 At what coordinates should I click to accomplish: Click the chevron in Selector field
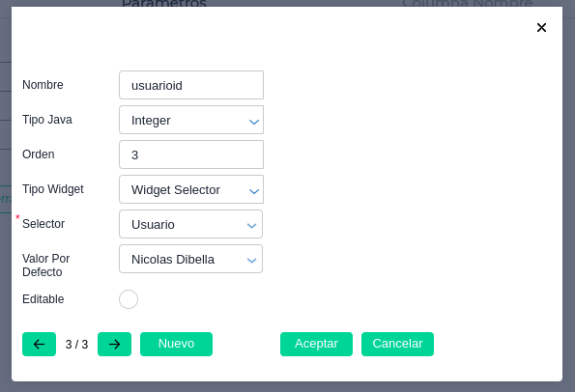pos(251,226)
